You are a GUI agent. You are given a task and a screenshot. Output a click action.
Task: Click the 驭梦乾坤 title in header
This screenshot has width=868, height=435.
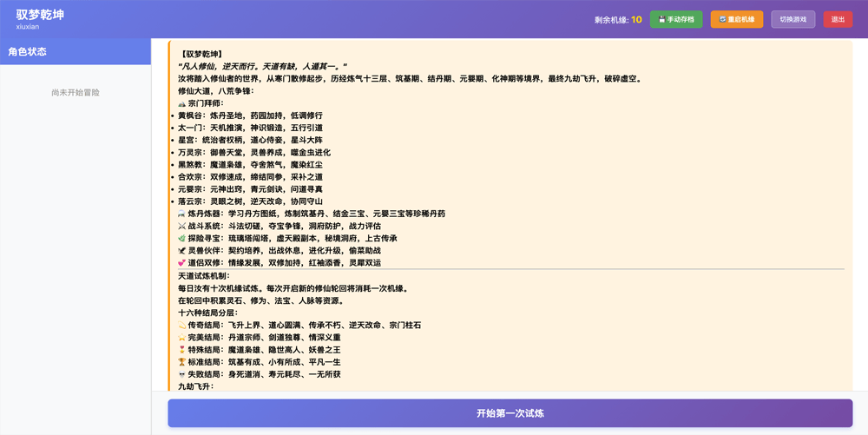click(40, 15)
